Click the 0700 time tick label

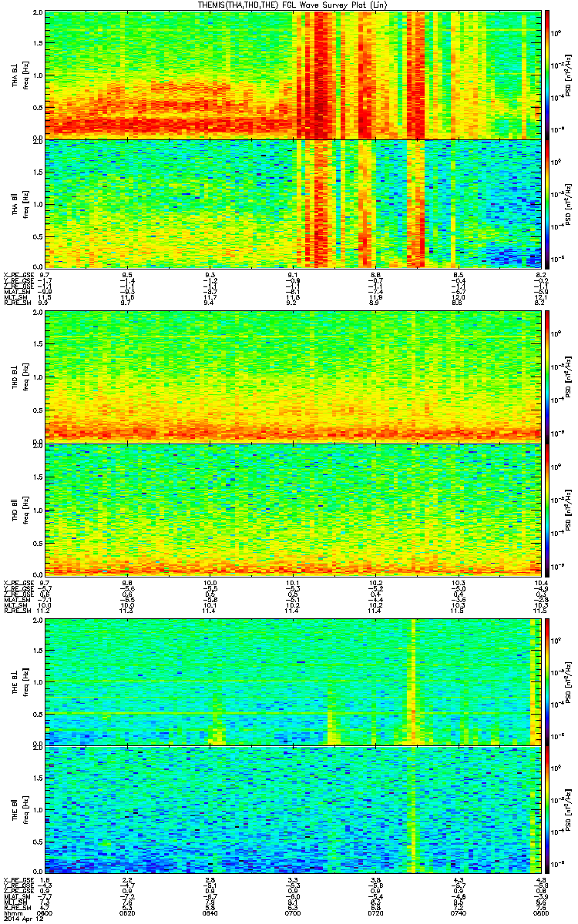[294, 912]
